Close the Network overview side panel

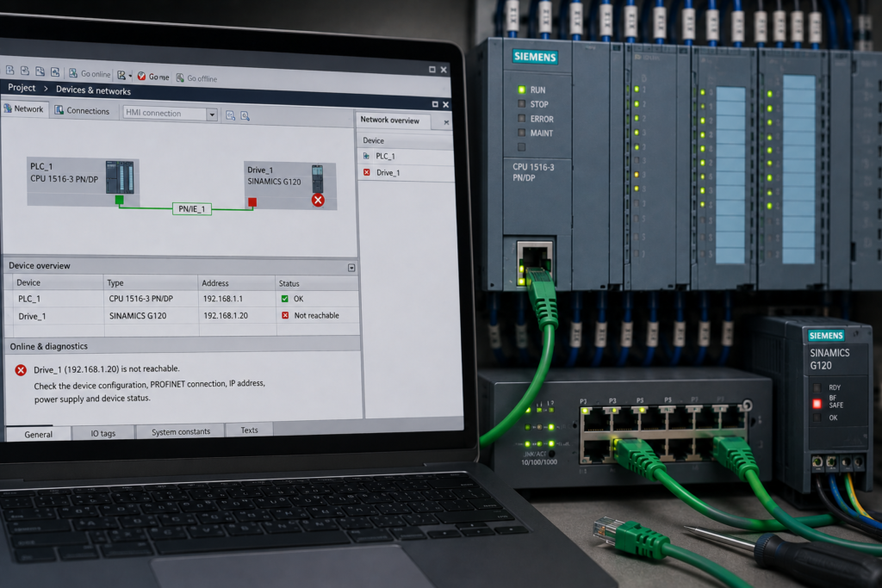(x=447, y=122)
